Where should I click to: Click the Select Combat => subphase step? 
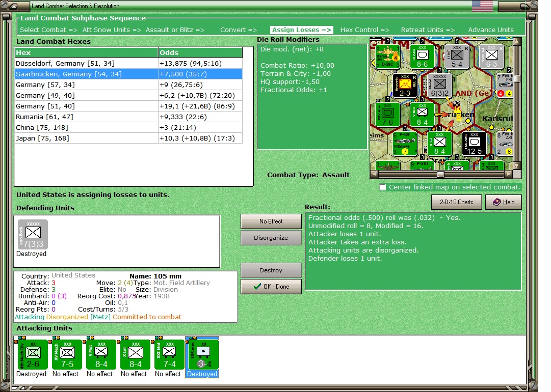[x=48, y=30]
